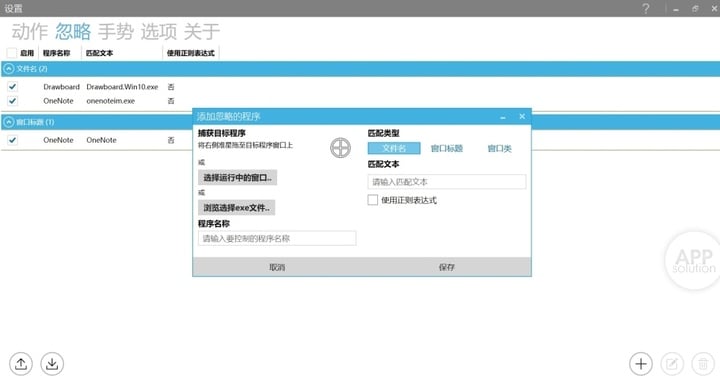Viewport: 720px width, 384px height.
Task: Click the import download icon at bottom left
Action: point(52,364)
